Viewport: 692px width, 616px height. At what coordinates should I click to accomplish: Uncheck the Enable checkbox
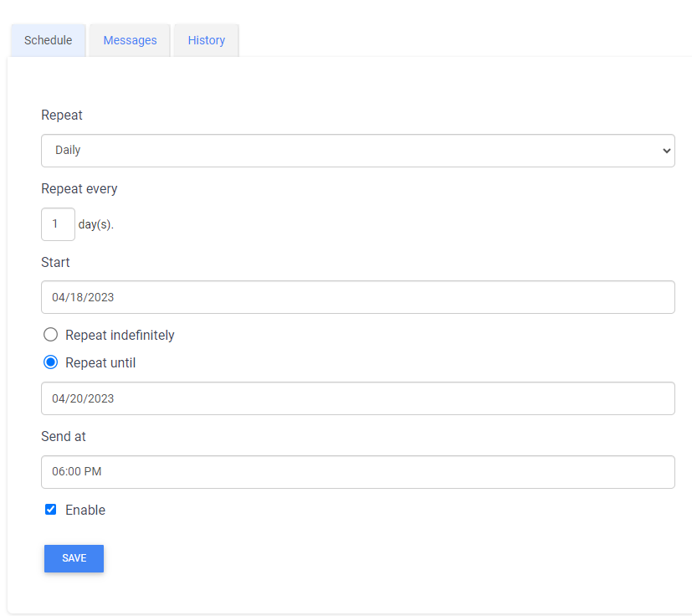[x=51, y=510]
